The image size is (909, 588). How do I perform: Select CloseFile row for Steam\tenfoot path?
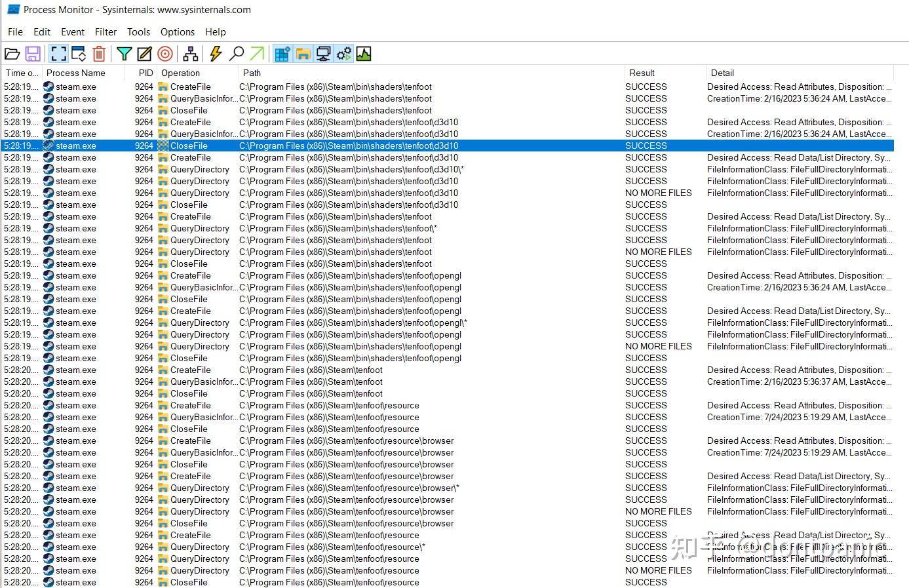[x=448, y=393]
